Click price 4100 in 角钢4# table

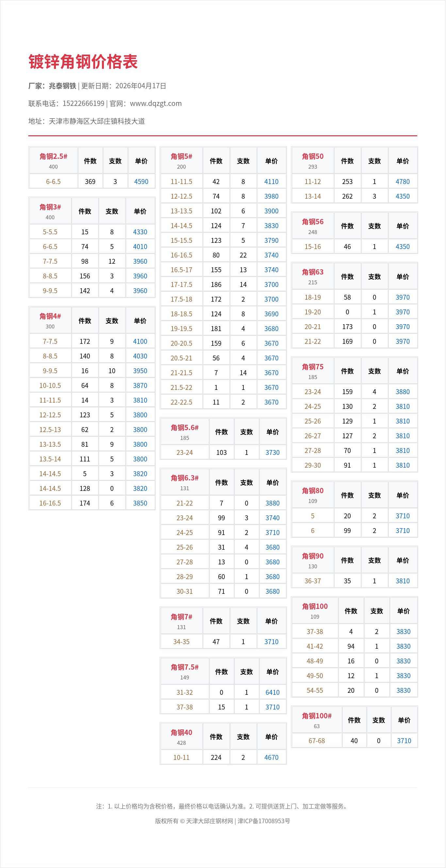pos(140,341)
